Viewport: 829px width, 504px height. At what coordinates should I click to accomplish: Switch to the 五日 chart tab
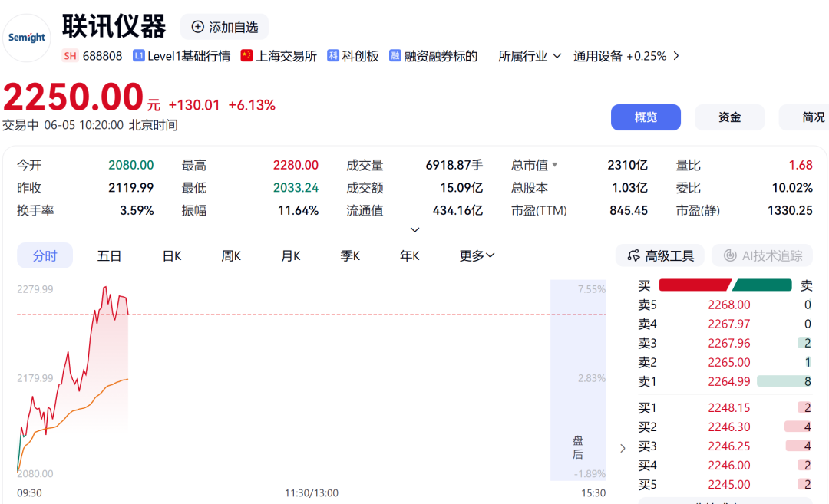110,255
